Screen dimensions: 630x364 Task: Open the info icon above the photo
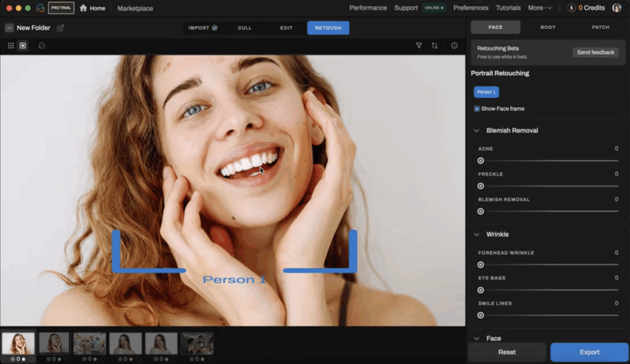pyautogui.click(x=453, y=45)
